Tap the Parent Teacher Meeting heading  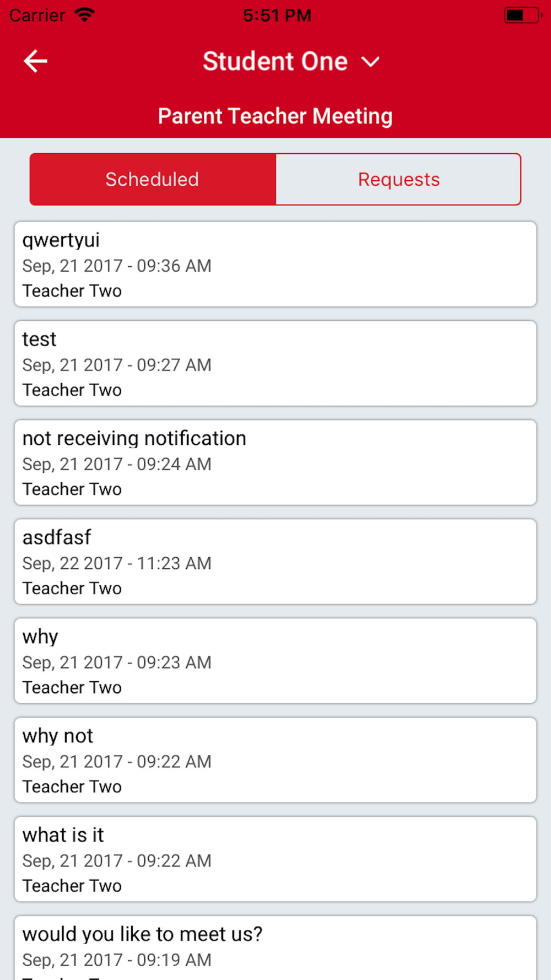tap(275, 116)
